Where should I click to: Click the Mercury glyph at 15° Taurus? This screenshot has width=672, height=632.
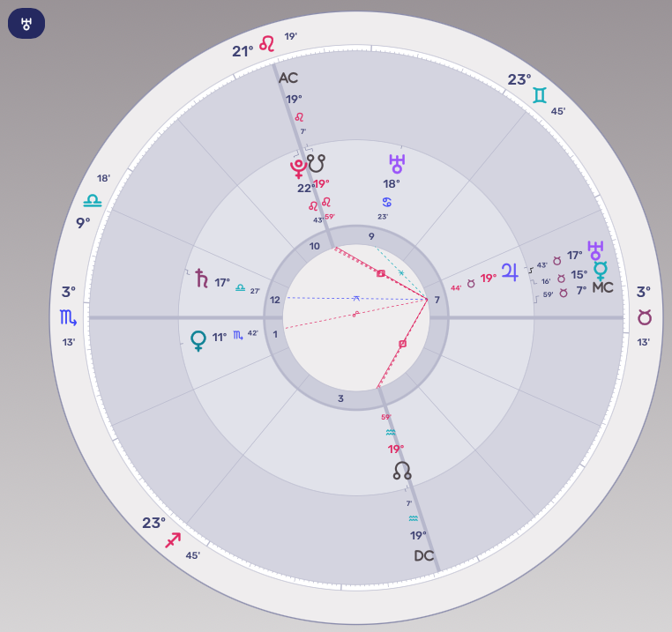601,271
